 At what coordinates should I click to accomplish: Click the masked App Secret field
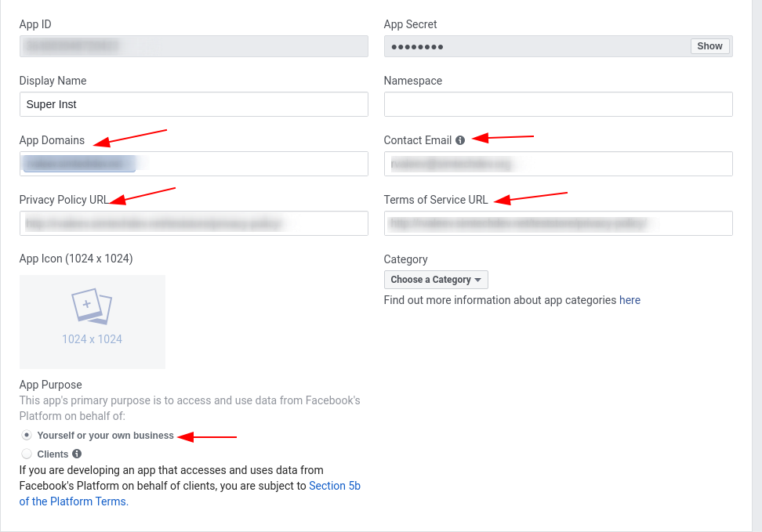(558, 46)
